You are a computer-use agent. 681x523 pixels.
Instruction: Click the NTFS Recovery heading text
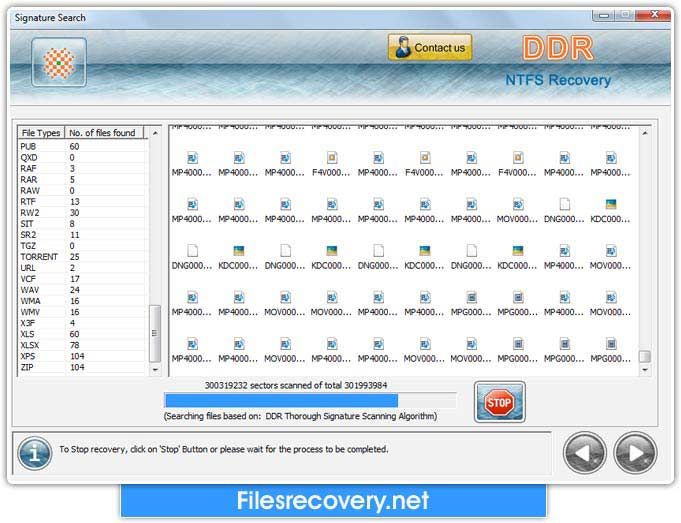(x=558, y=80)
